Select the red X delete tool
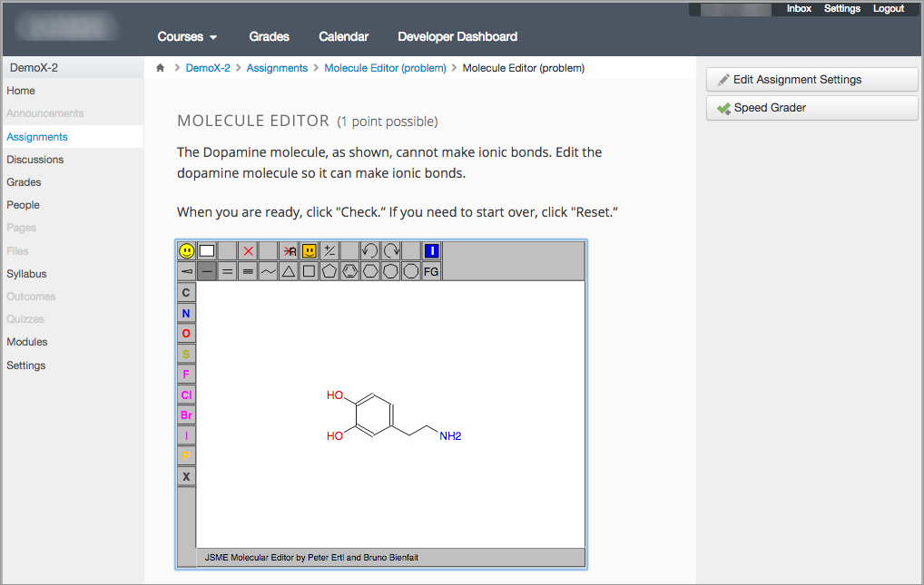924x585 pixels. [x=248, y=251]
